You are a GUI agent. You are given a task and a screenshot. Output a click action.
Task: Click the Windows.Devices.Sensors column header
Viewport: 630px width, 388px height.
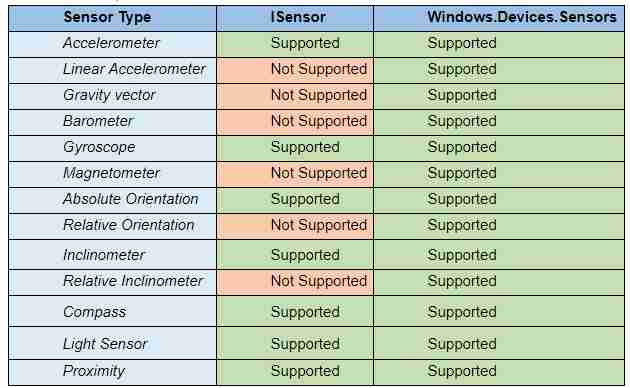[x=522, y=17]
